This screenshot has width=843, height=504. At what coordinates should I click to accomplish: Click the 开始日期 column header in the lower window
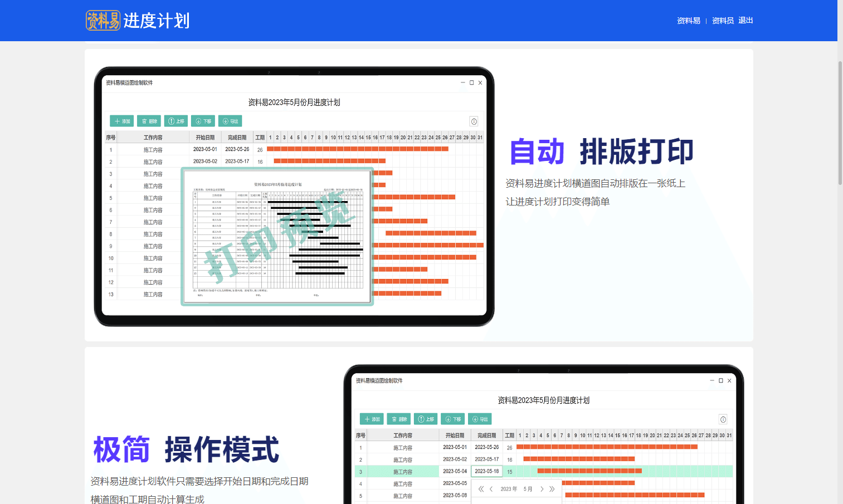455,436
